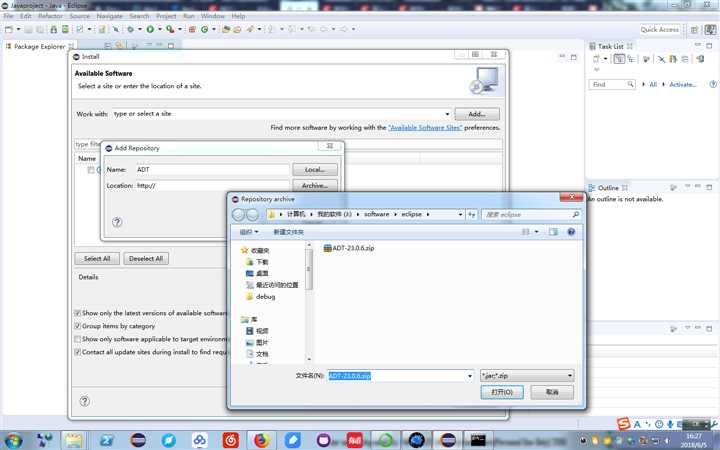Click the Cancel (取消) button in file dialog
This screenshot has width=720, height=450.
[x=552, y=392]
